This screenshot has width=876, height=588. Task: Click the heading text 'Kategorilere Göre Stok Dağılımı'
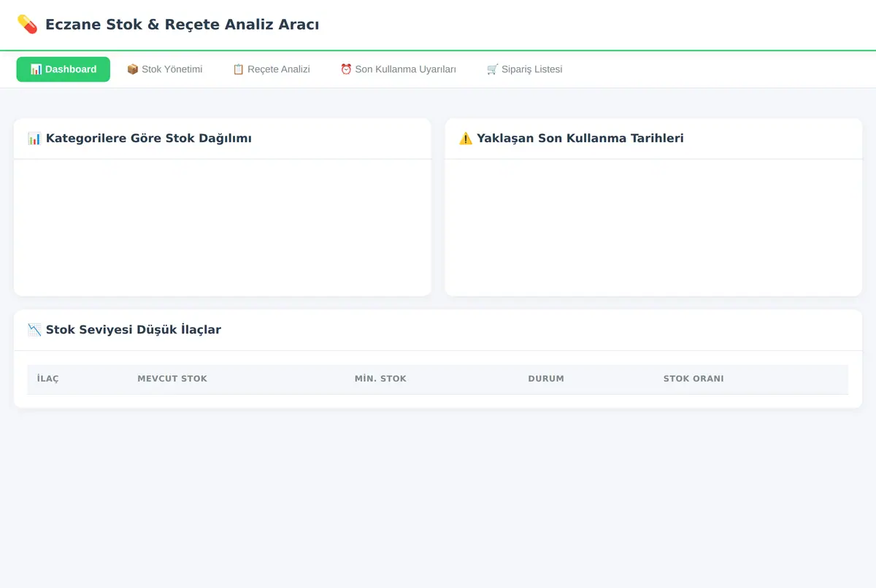point(149,139)
